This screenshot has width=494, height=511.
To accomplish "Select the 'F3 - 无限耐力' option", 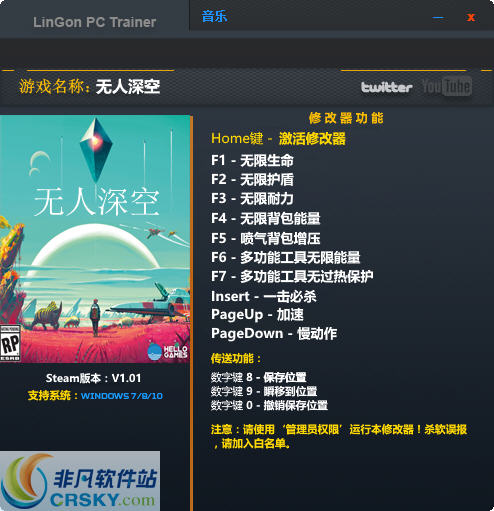I will point(252,199).
